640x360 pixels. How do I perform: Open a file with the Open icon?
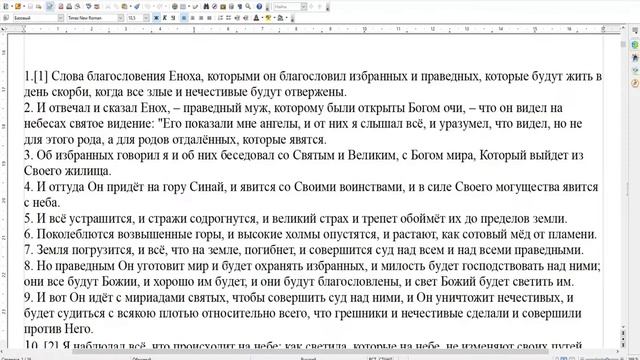18,7
